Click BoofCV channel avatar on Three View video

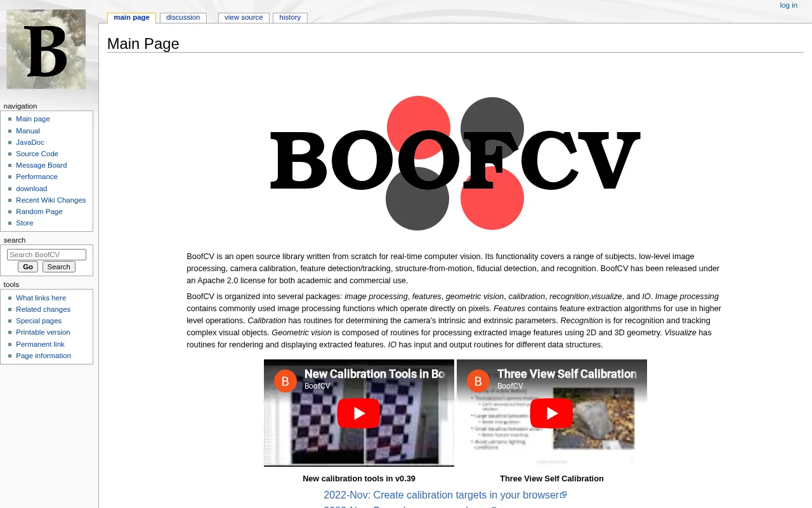click(x=478, y=381)
